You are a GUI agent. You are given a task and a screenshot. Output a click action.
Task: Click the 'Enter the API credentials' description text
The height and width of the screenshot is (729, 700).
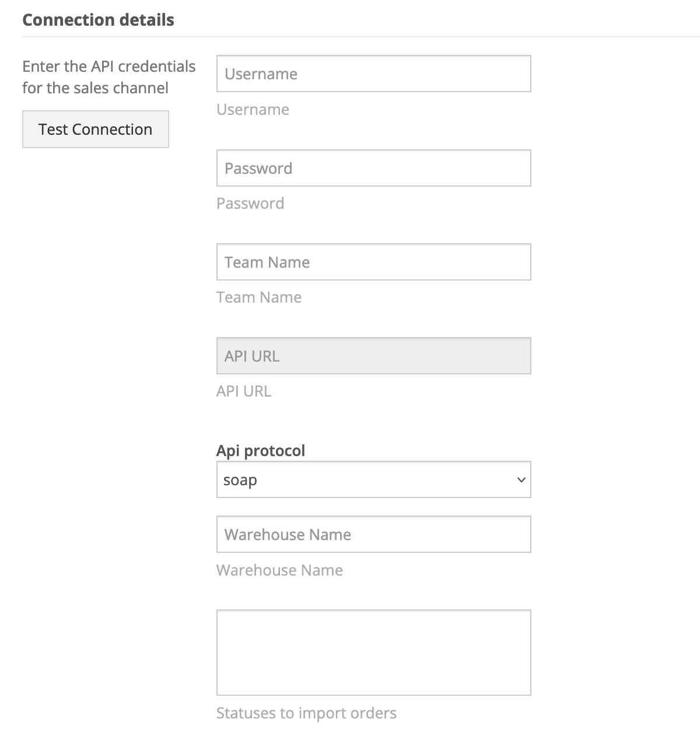(x=109, y=66)
